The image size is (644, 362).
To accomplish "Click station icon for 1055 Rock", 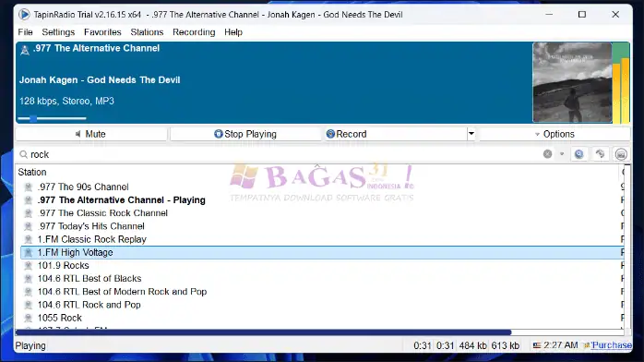I will click(29, 318).
